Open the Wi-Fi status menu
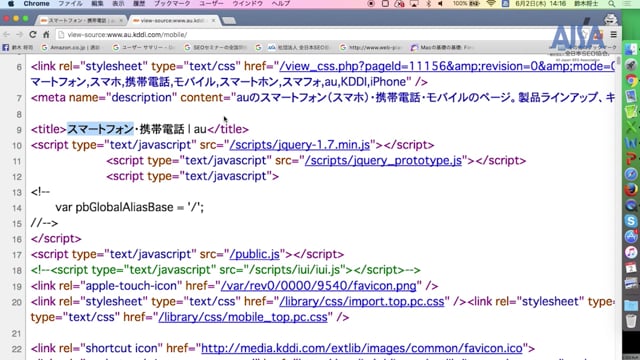The width and height of the screenshot is (640, 360). point(491,4)
